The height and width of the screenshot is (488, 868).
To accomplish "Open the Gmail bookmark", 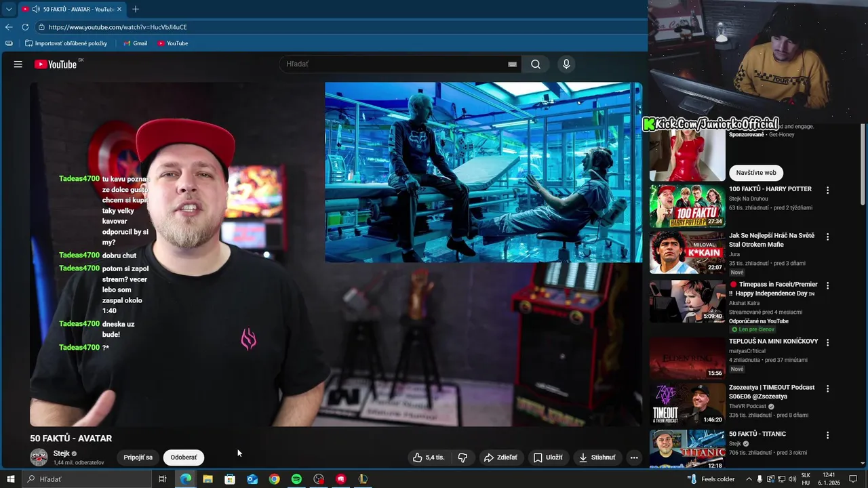I will point(135,43).
